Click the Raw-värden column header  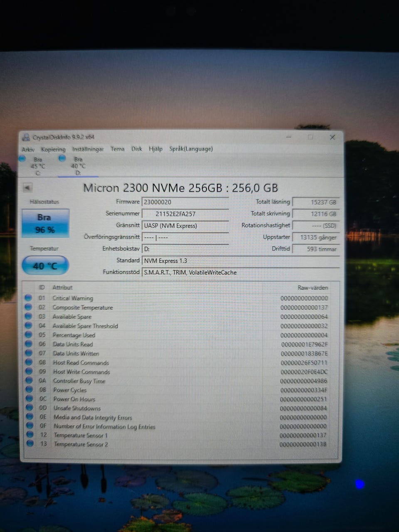click(313, 288)
